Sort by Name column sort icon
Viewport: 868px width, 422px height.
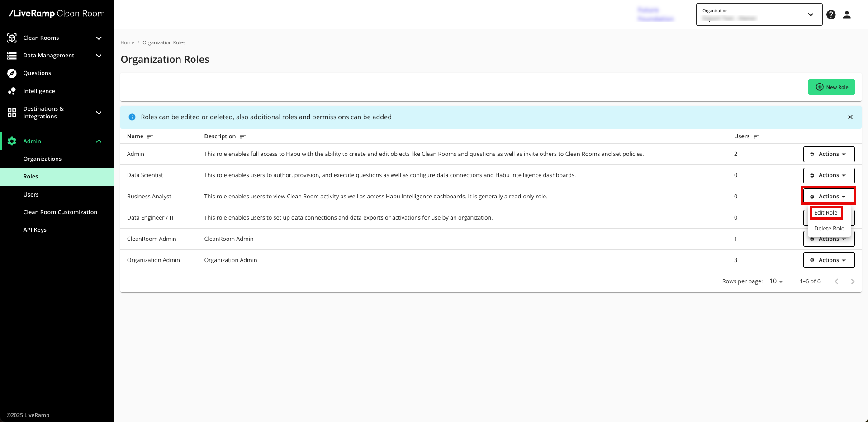coord(150,136)
